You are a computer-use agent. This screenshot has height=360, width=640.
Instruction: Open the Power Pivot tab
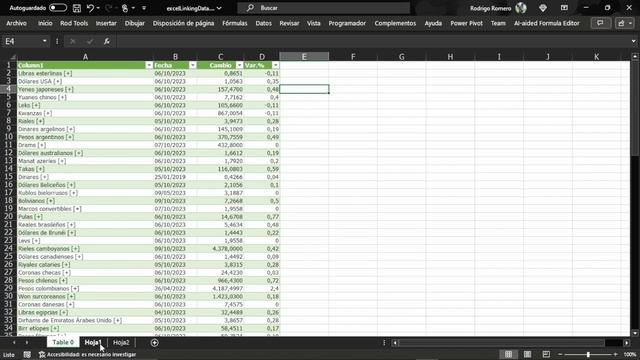(x=467, y=23)
